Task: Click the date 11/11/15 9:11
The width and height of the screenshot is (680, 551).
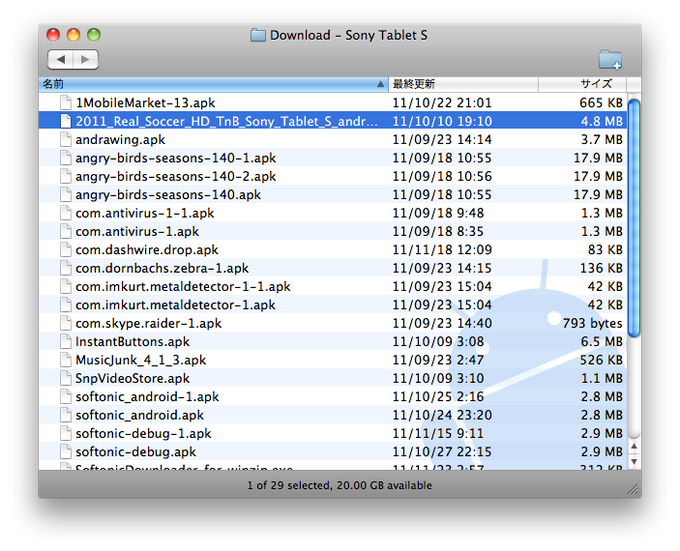Action: point(438,434)
